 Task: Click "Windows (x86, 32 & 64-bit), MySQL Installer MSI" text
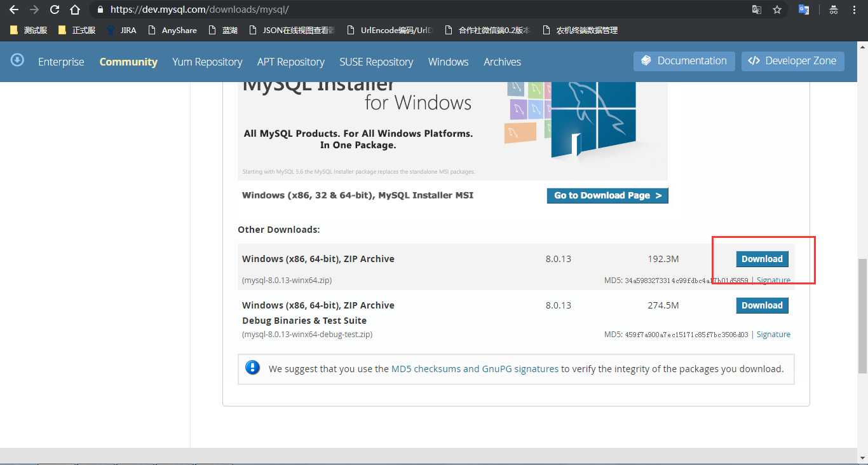coord(358,195)
